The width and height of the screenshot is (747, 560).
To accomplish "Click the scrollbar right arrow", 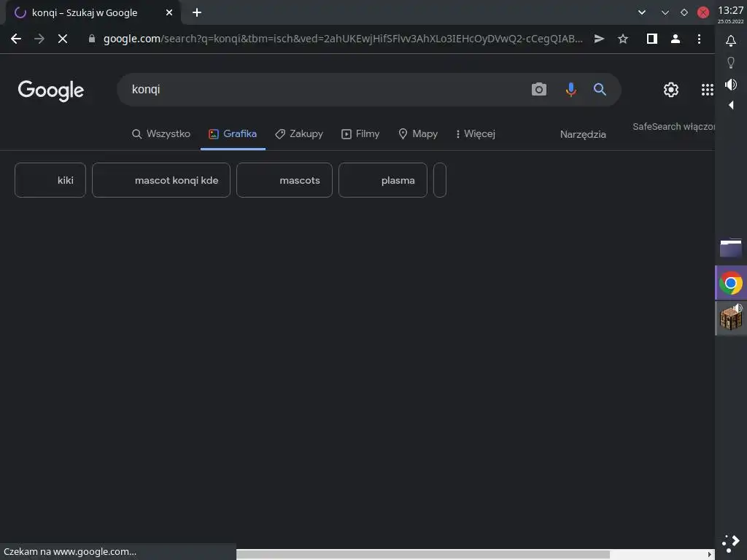I will [x=710, y=555].
